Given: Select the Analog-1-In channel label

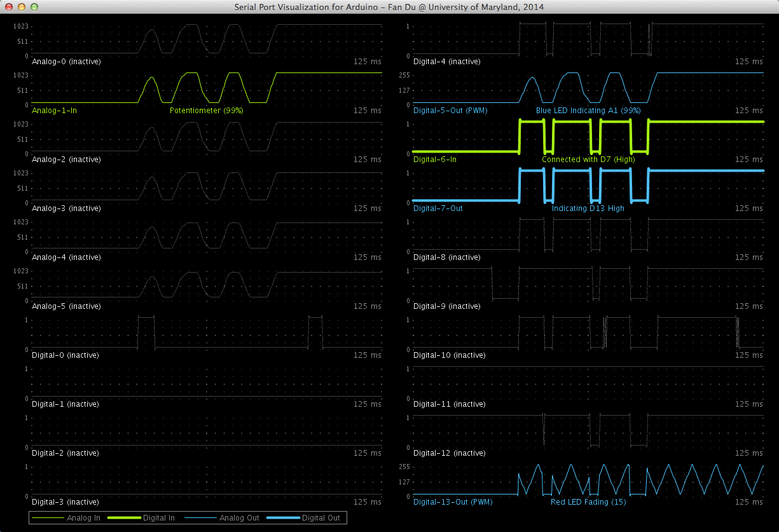Looking at the screenshot, I should pos(54,111).
